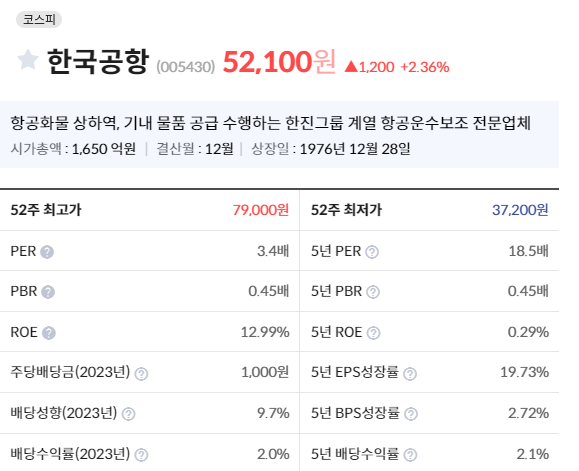The image size is (579, 471).
Task: Click the 5년 EPS성장률 value 19.73%
Action: (x=525, y=372)
